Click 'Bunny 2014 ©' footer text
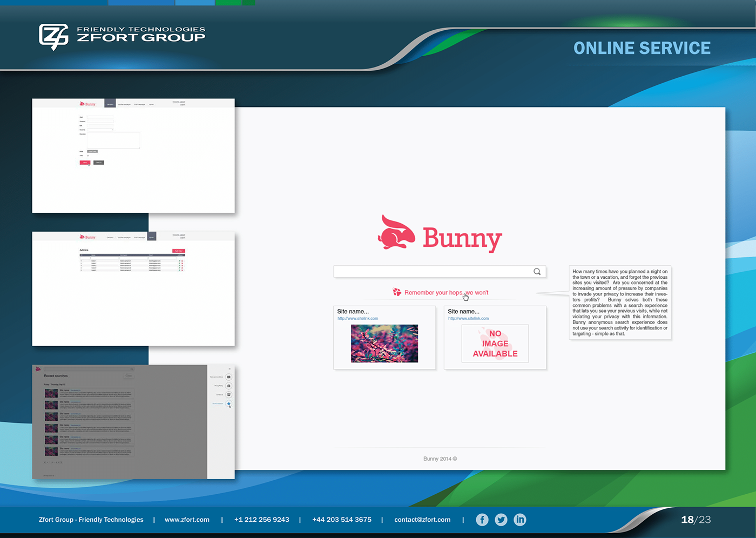This screenshot has height=538, width=756. pyautogui.click(x=440, y=459)
